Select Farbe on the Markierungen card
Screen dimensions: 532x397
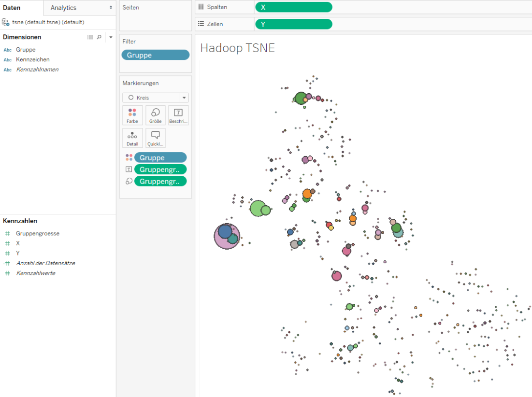tap(132, 115)
